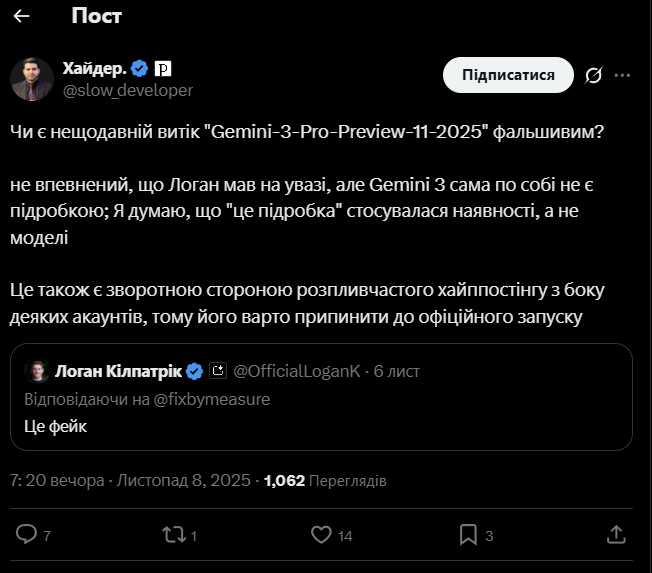Screen dimensions: 652x573
Task: Click the blue verified badge next to Хайдер
Action: 140,68
